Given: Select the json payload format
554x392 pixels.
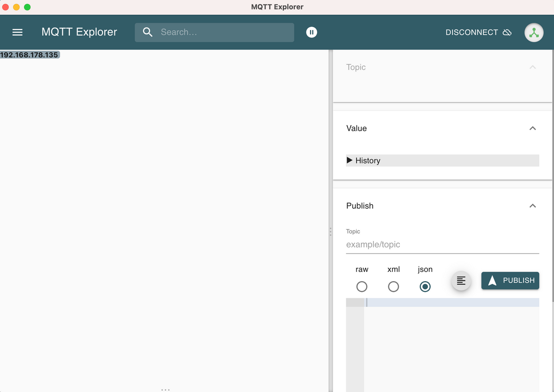Looking at the screenshot, I should [x=425, y=287].
